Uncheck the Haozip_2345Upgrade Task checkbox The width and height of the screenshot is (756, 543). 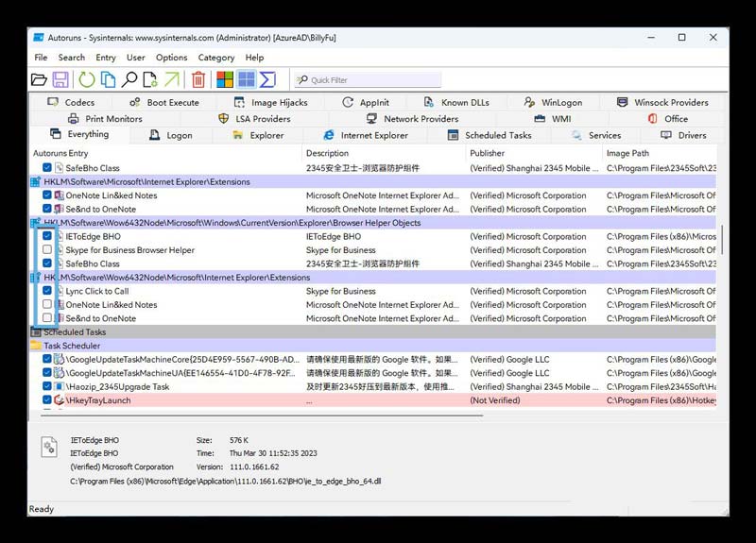(x=46, y=386)
